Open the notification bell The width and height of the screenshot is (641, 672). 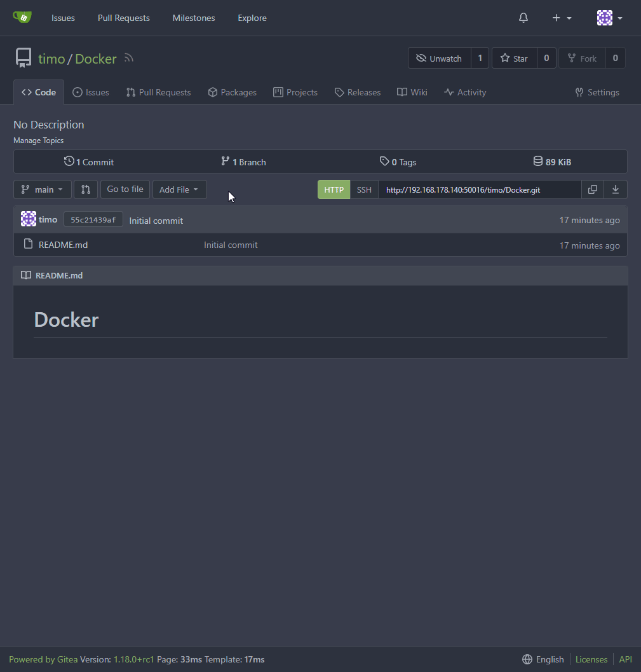[523, 17]
